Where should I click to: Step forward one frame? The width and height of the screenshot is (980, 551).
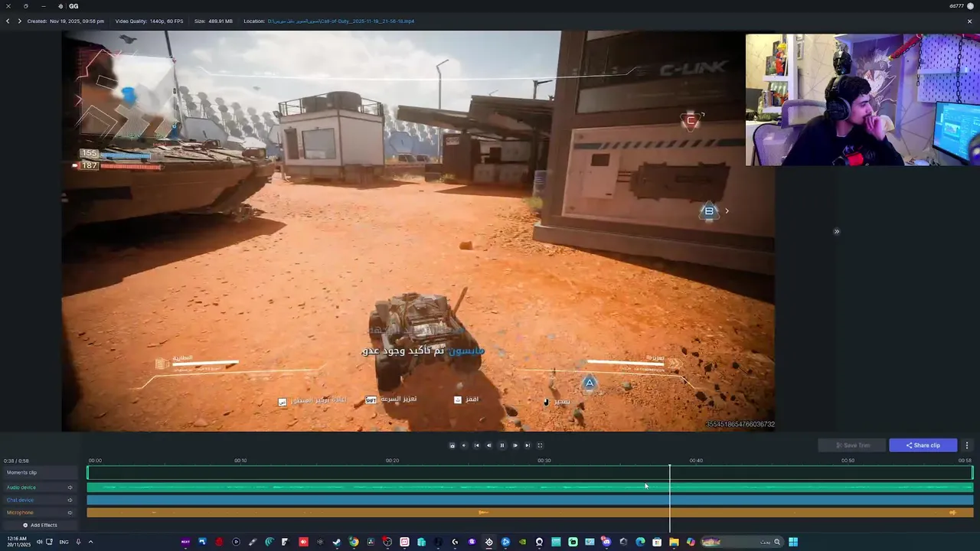click(x=514, y=445)
